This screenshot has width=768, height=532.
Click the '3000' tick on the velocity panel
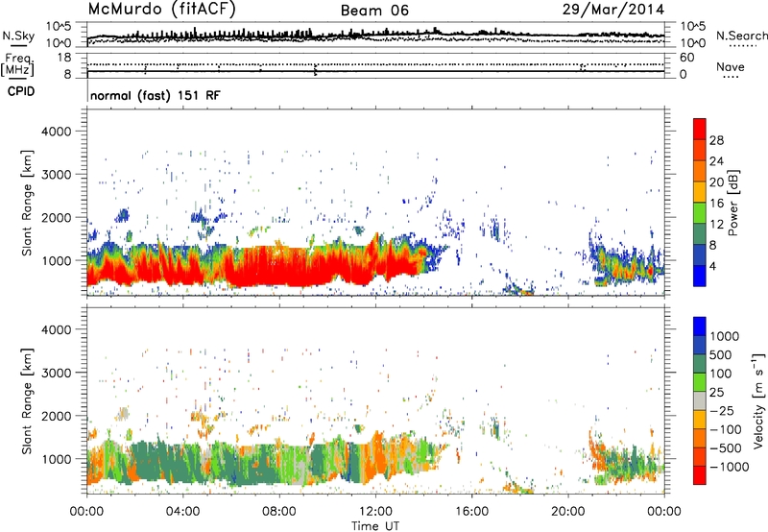click(57, 373)
